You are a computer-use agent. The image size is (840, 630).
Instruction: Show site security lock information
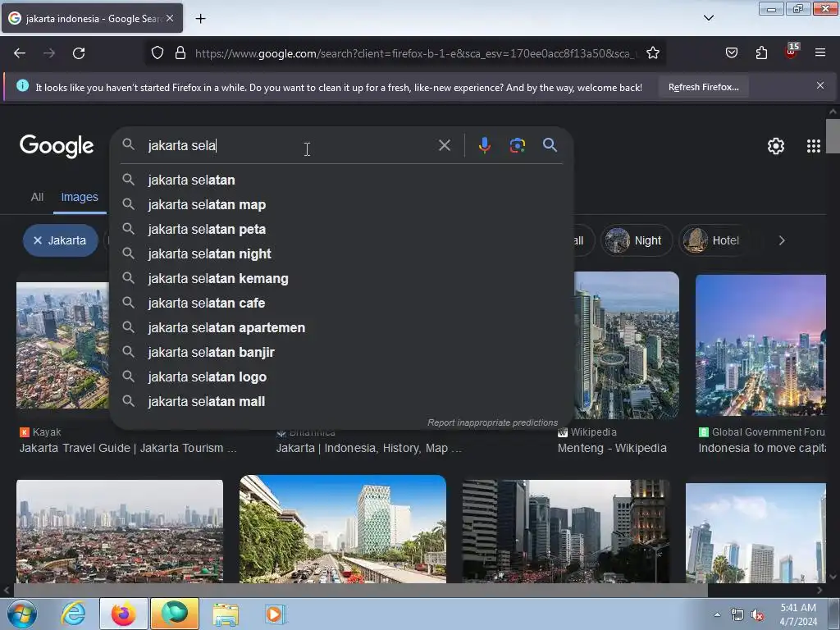(180, 53)
